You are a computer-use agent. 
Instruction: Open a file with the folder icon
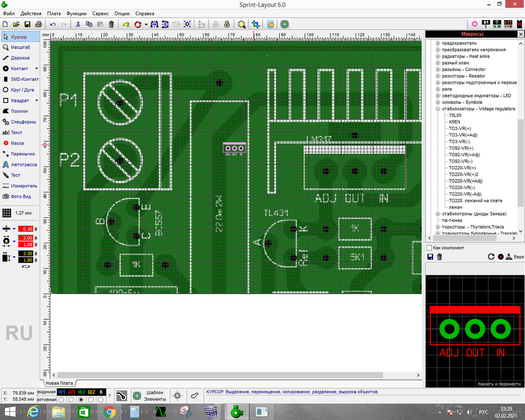click(16, 24)
